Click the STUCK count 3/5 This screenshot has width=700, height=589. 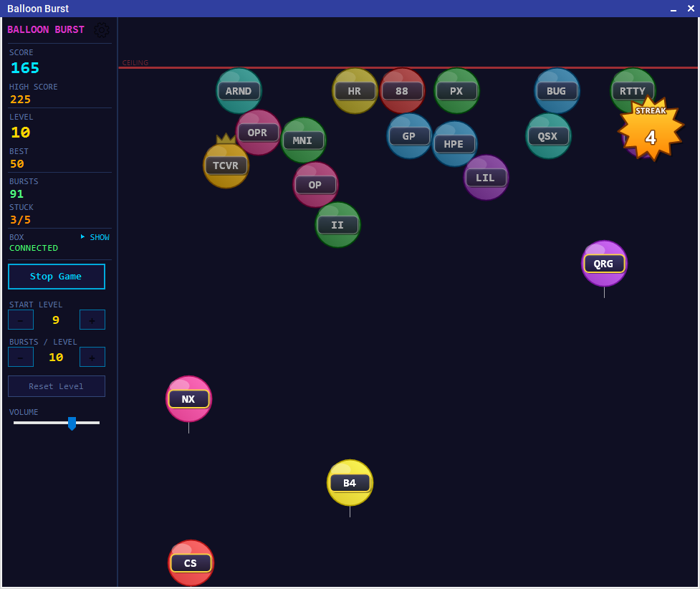[21, 220]
